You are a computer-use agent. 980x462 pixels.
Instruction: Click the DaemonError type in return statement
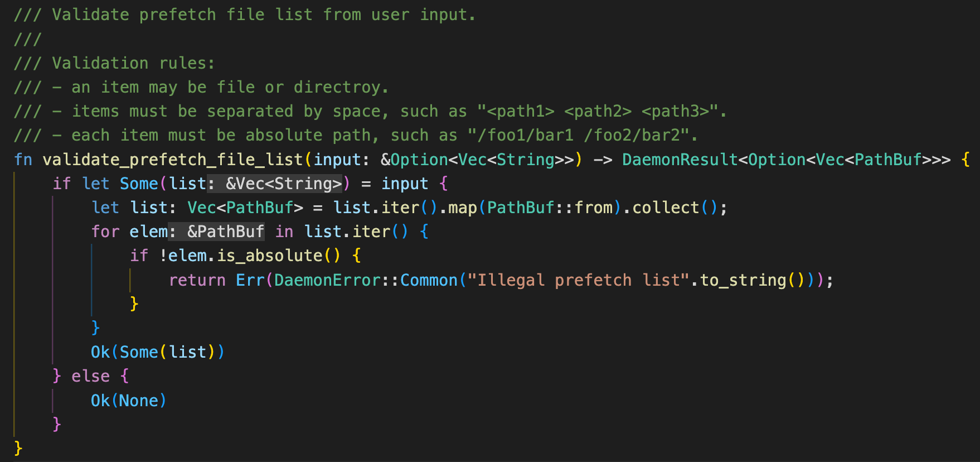pos(328,280)
